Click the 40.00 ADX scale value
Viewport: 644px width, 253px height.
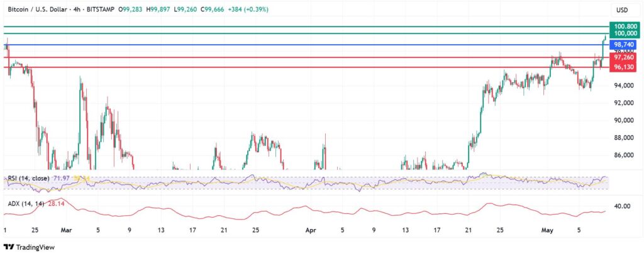coord(624,206)
